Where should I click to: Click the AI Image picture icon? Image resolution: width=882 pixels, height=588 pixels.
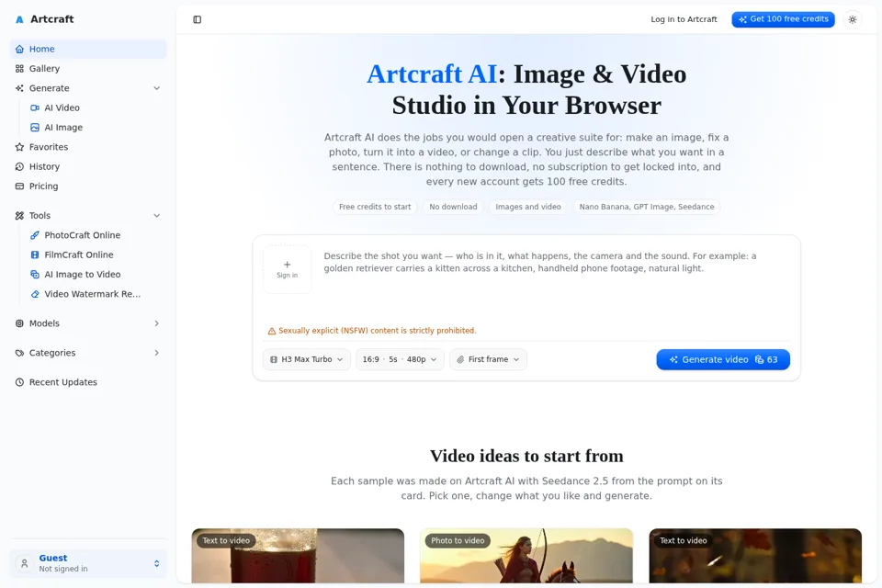coord(35,128)
